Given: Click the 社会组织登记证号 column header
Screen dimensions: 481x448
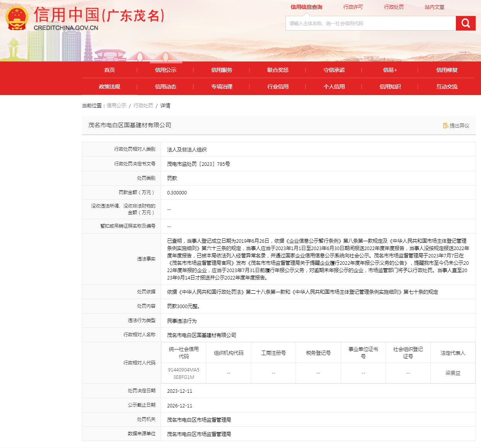Looking at the screenshot, I should tap(408, 353).
